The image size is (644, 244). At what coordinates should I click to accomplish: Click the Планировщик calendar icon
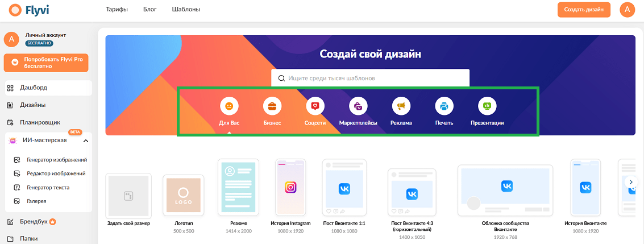11,122
